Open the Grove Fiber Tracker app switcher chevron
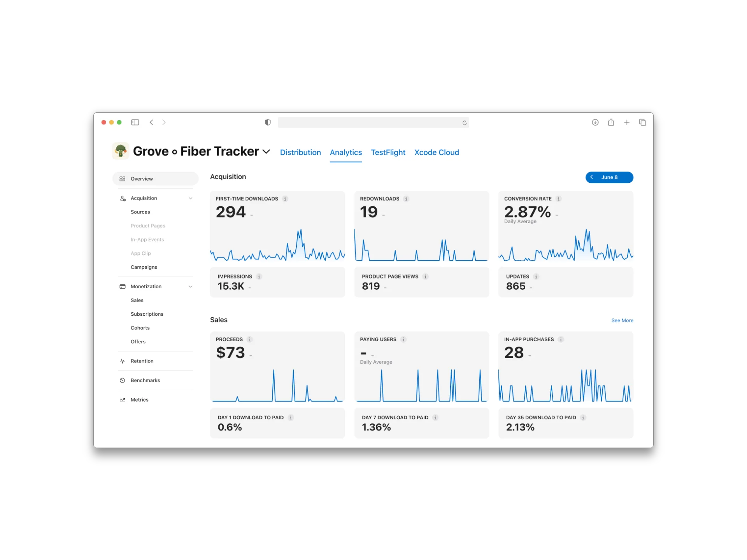The height and width of the screenshot is (560, 747). click(267, 152)
